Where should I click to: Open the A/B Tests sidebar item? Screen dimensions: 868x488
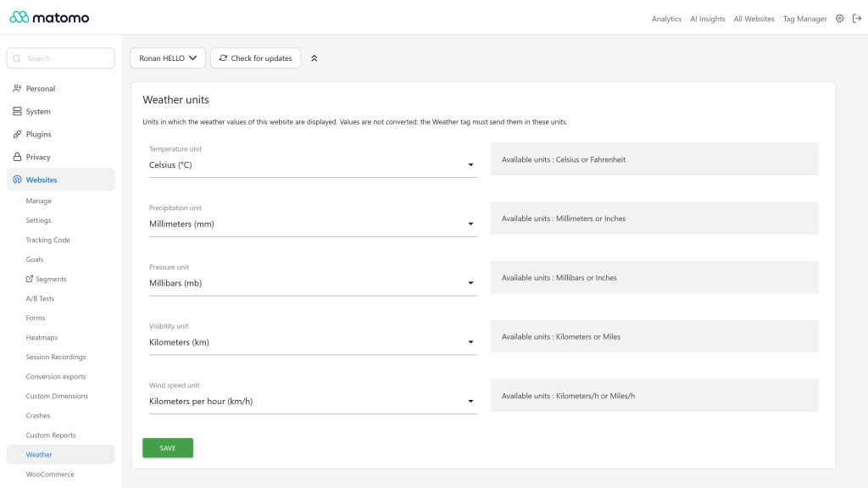[x=41, y=298]
